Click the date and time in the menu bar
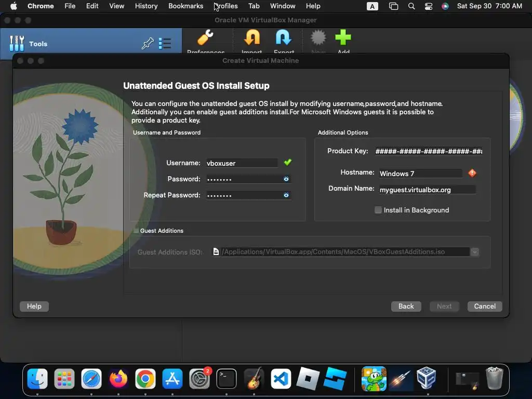Viewport: 532px width, 399px height. (x=489, y=6)
